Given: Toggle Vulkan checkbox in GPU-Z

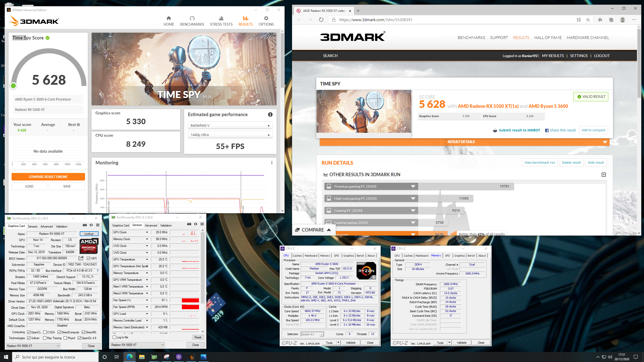Looking at the screenshot, I should 29,338.
